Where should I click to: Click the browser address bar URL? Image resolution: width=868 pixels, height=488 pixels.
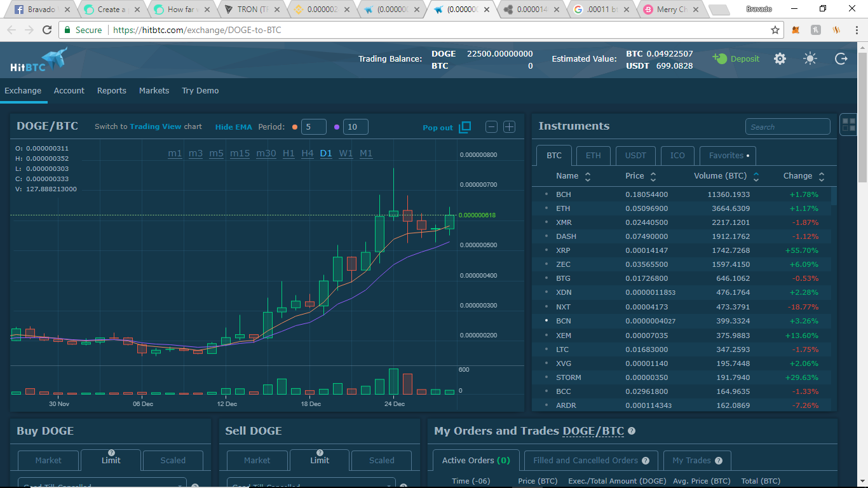coord(197,30)
